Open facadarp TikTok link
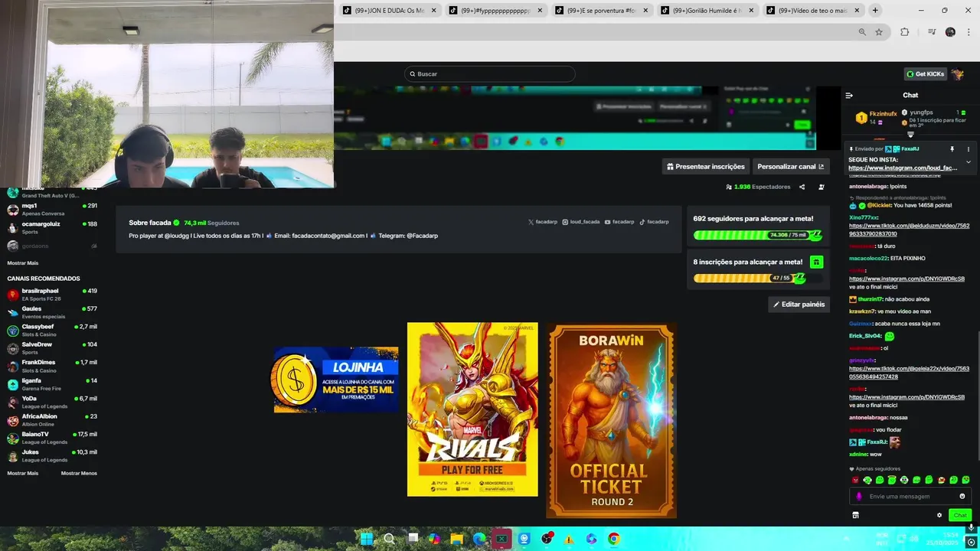The image size is (980, 551). [x=654, y=222]
